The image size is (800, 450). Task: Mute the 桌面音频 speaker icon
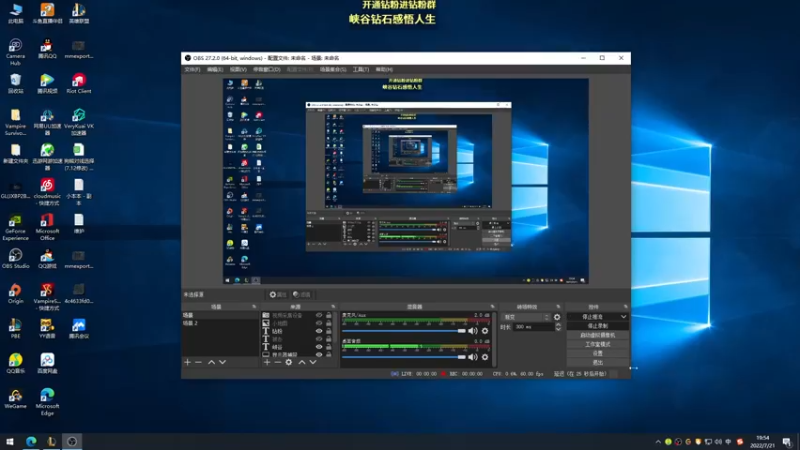473,357
